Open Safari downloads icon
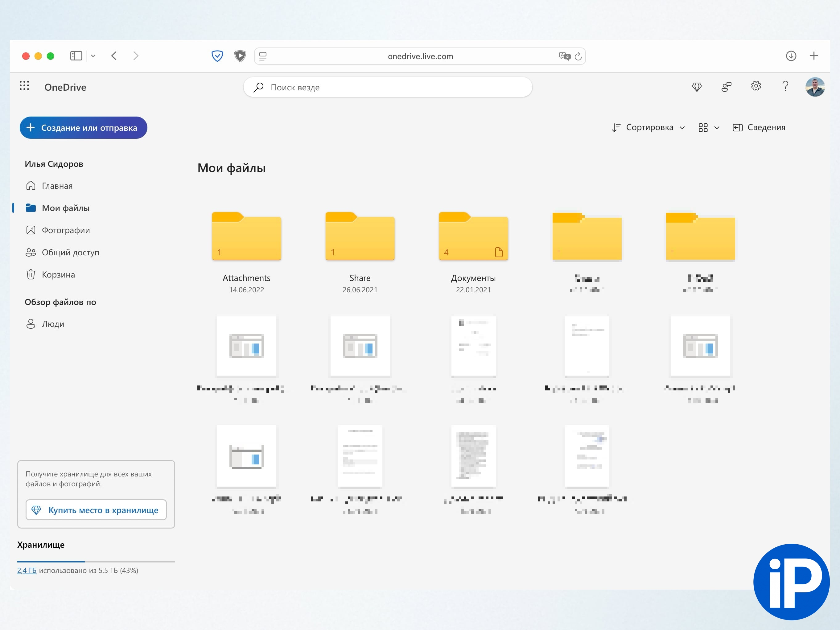Screen dimensions: 840x630 (x=791, y=56)
